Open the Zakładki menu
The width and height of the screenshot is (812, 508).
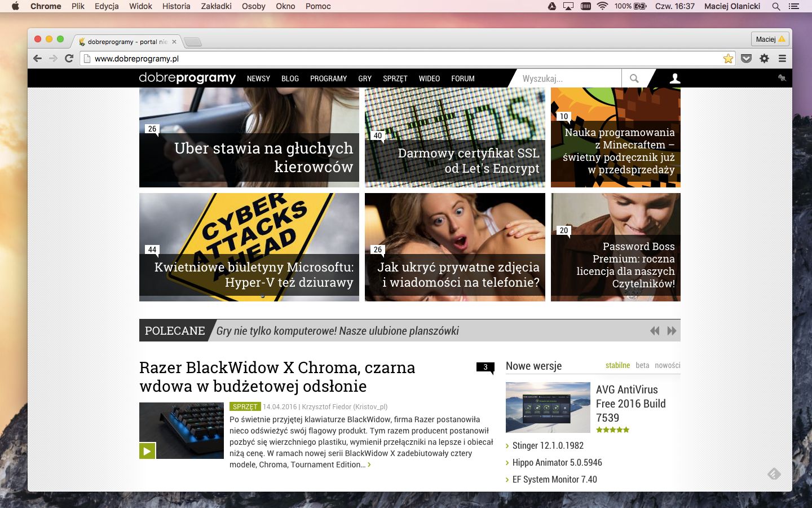pos(216,6)
